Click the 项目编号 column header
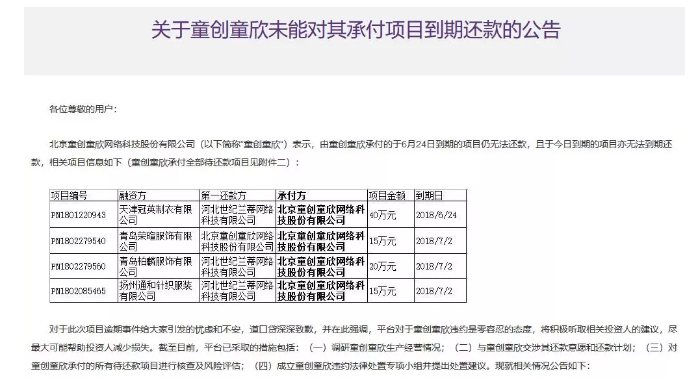 point(83,195)
